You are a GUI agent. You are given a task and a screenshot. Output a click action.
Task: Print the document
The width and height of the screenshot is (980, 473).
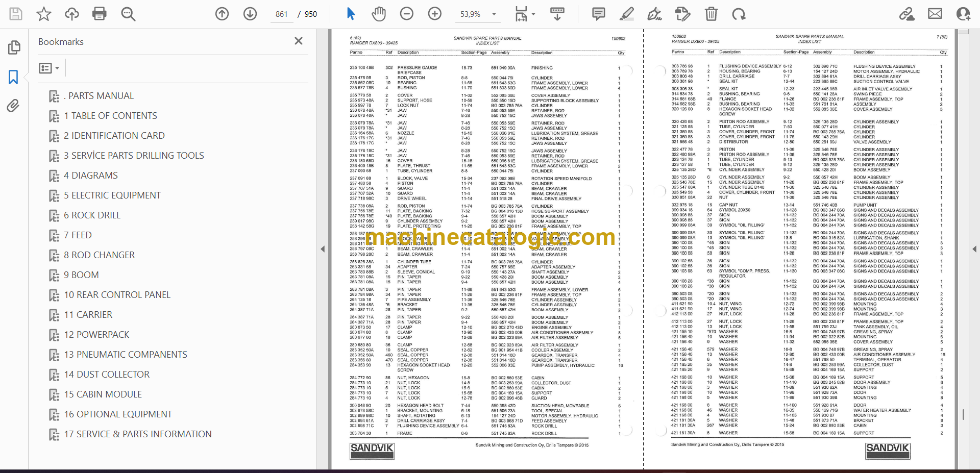(x=100, y=14)
